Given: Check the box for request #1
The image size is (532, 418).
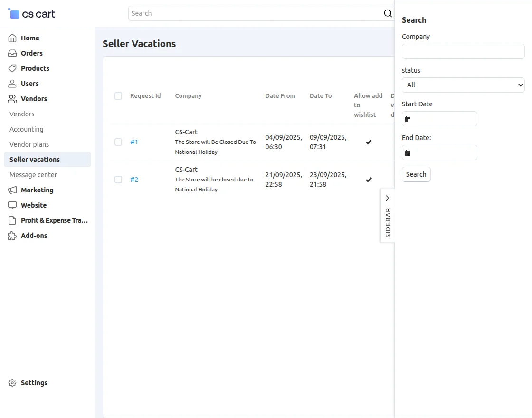Looking at the screenshot, I should click(118, 142).
